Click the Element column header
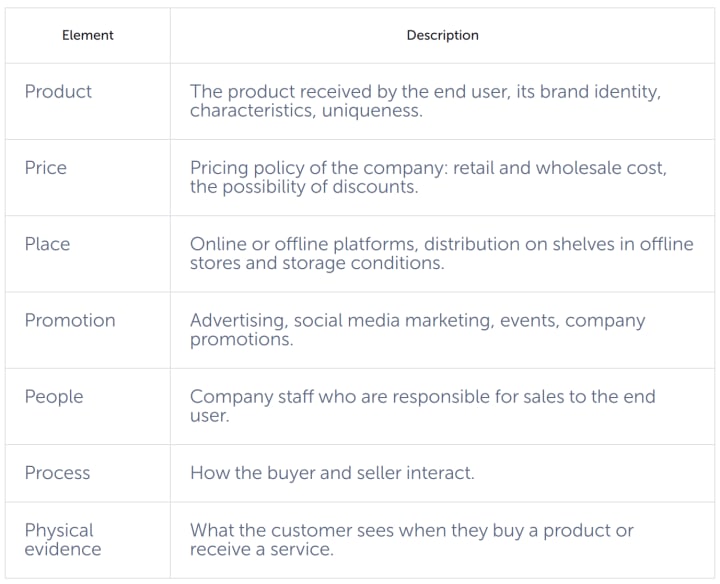Screen dimensions: 720x584 pyautogui.click(x=88, y=35)
